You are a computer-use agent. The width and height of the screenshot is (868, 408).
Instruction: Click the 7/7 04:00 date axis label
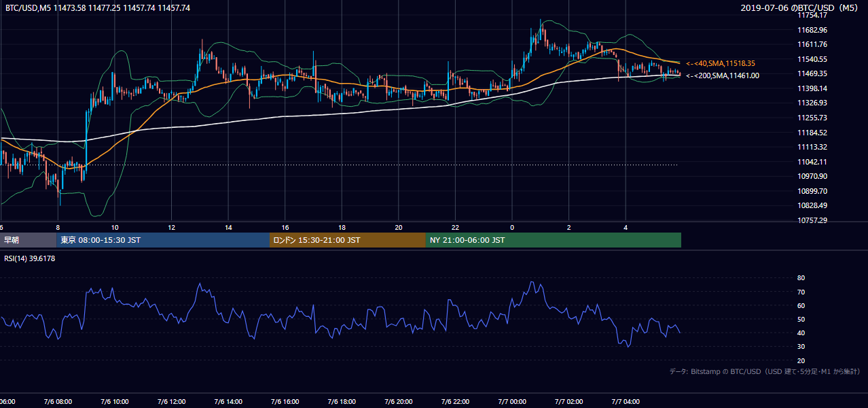click(626, 401)
